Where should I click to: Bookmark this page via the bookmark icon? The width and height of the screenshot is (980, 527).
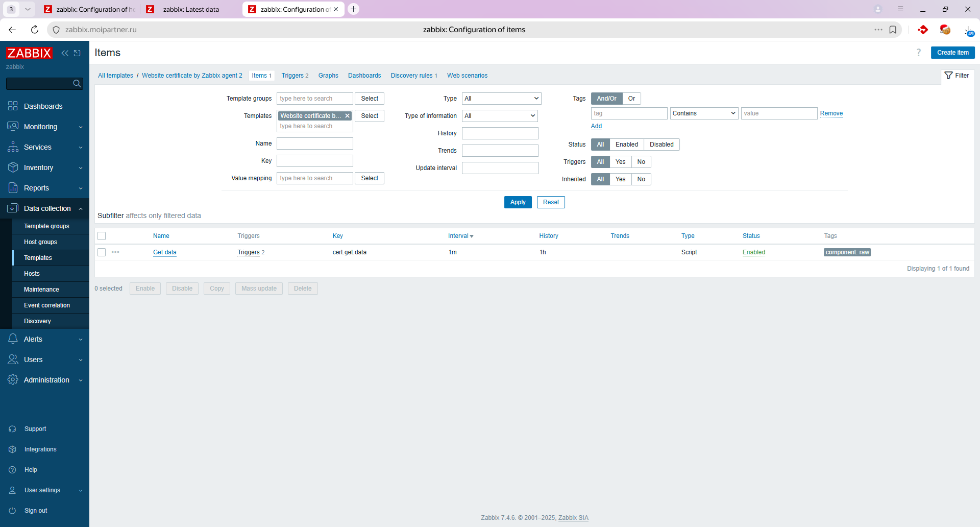[x=893, y=30]
